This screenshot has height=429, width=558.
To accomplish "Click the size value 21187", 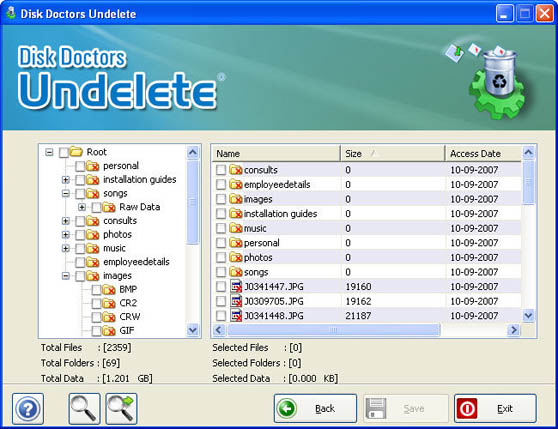I will (358, 316).
